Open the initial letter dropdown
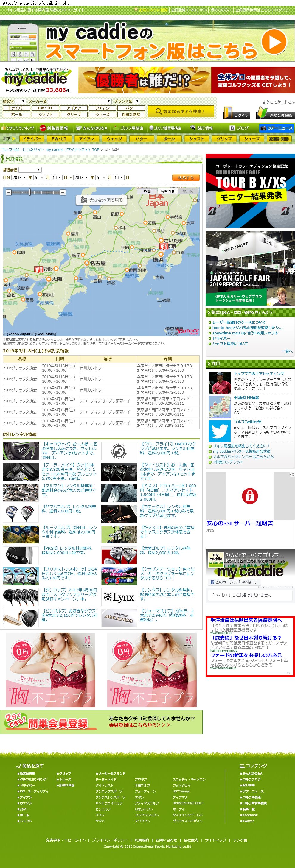Screen dimensions: 295x868 click(x=20, y=101)
